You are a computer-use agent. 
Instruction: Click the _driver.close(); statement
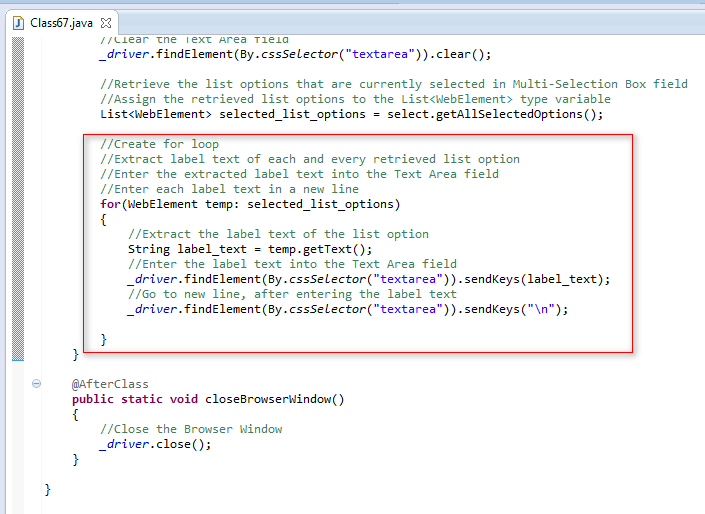(155, 444)
